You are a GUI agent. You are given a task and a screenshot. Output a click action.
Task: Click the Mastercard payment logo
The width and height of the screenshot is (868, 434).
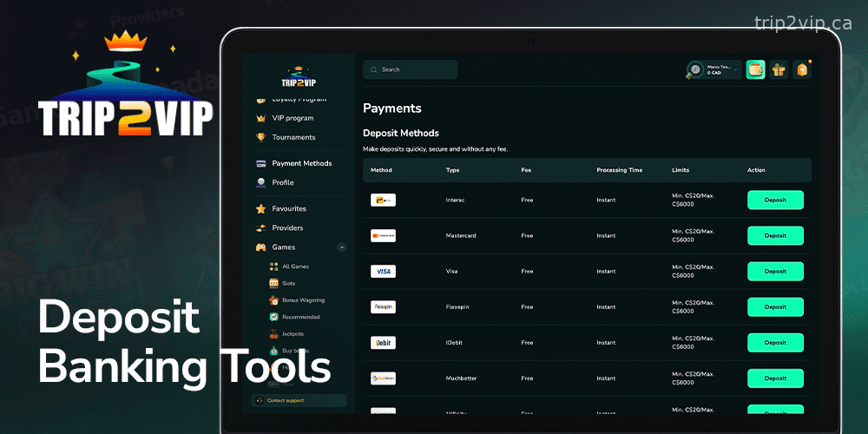[x=383, y=235]
